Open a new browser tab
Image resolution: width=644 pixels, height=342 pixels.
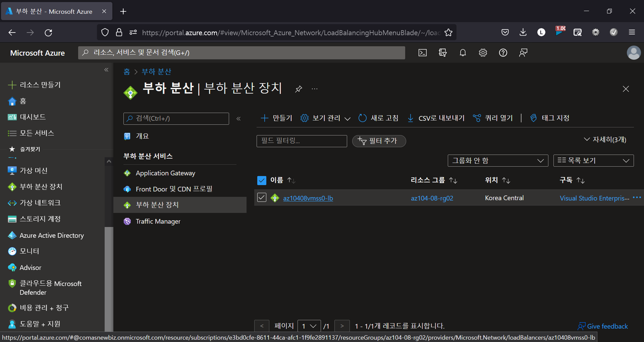123,12
